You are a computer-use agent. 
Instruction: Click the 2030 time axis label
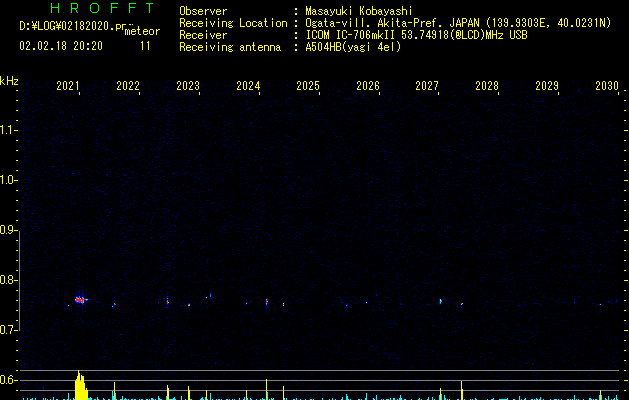pos(607,86)
